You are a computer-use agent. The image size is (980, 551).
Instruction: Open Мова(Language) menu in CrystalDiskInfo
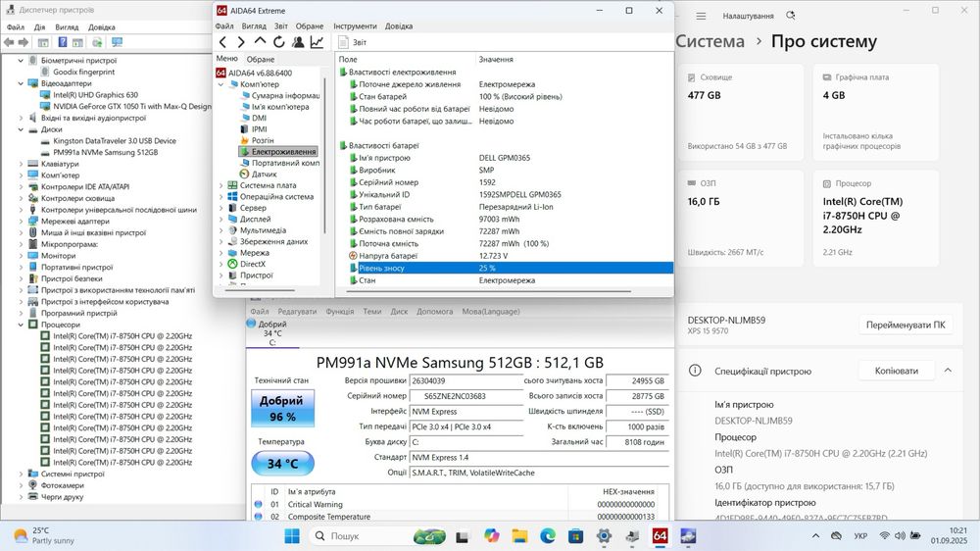tap(491, 312)
